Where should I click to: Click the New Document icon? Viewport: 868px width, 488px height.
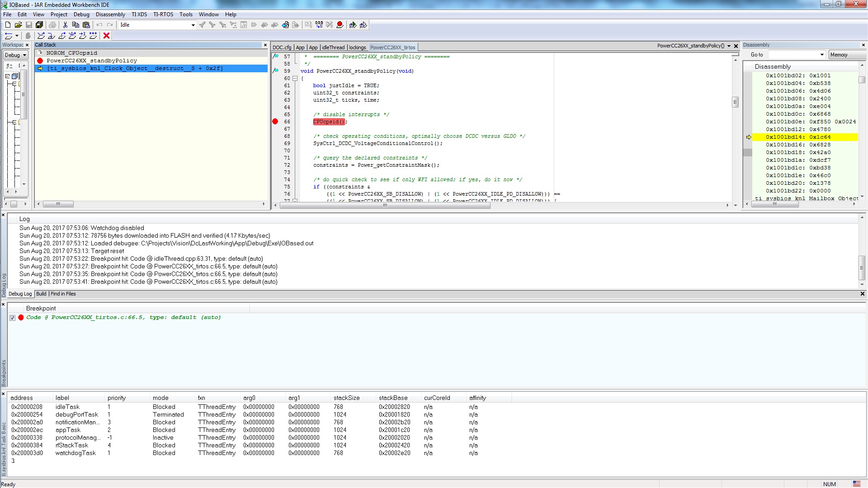8,25
